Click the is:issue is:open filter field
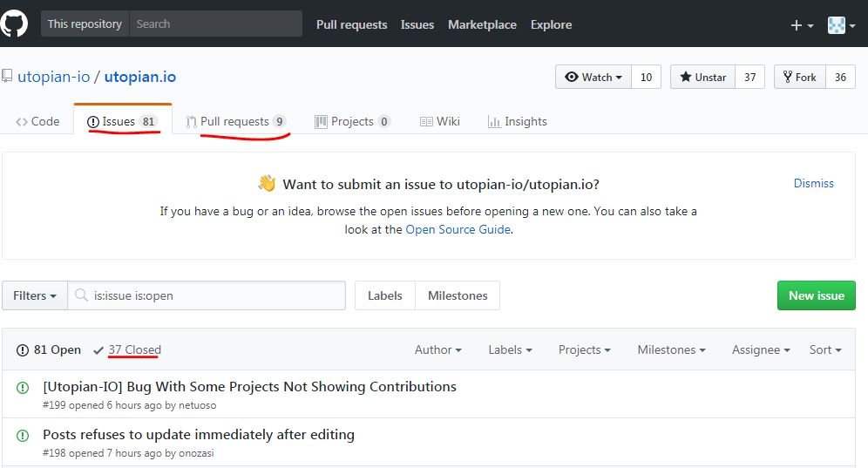Image resolution: width=868 pixels, height=468 pixels. click(207, 295)
